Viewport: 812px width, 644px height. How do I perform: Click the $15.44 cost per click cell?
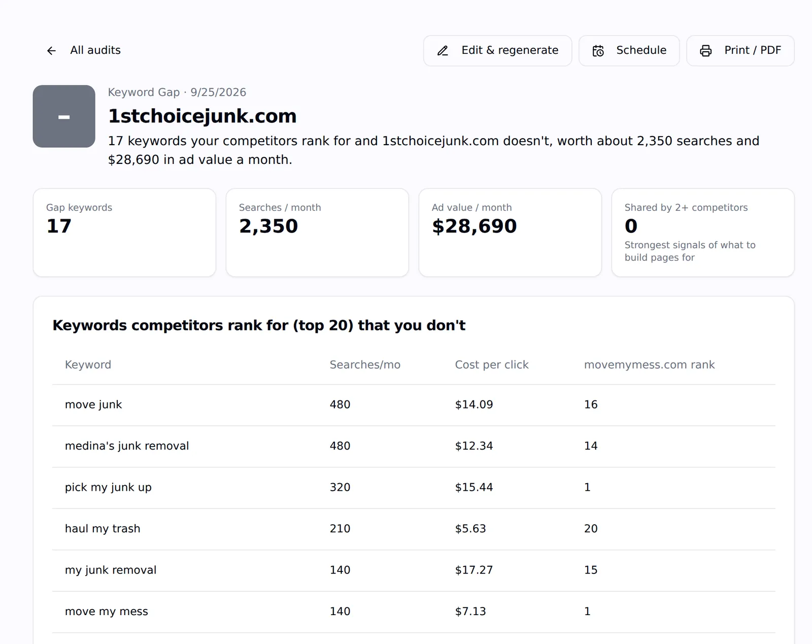[x=474, y=488]
